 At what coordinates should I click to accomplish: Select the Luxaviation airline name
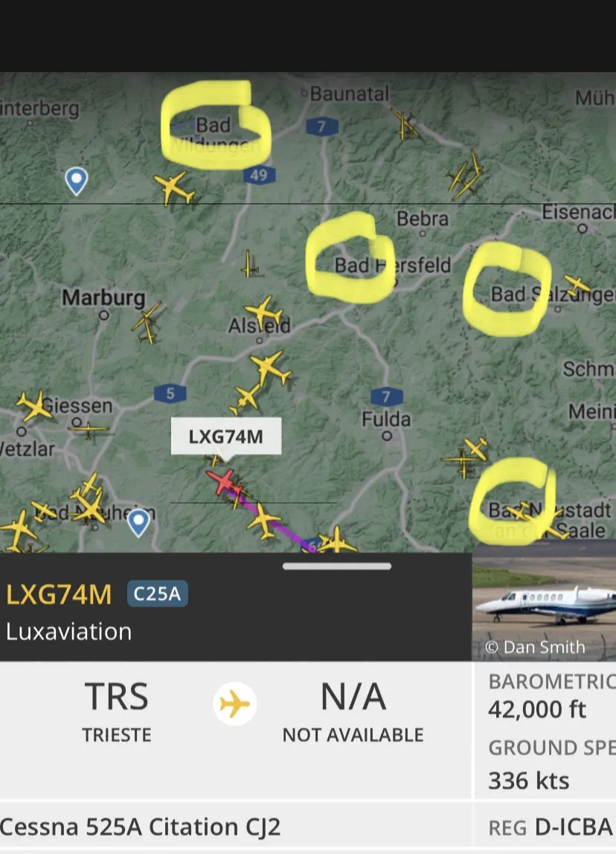pos(69,632)
